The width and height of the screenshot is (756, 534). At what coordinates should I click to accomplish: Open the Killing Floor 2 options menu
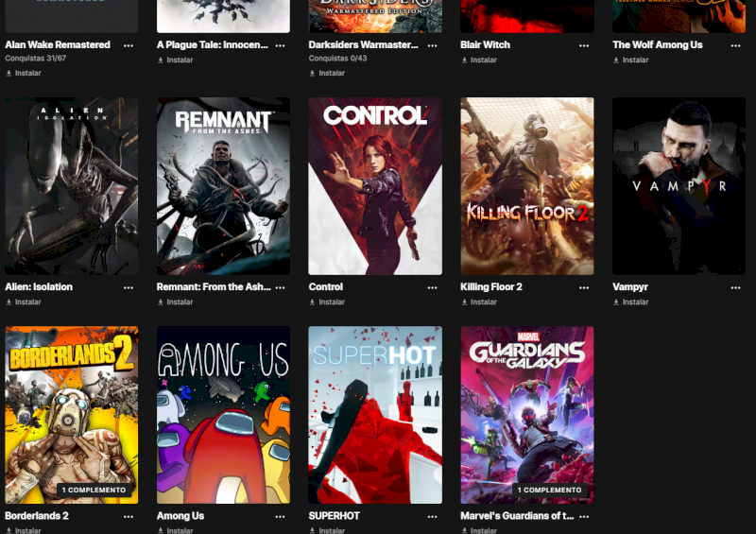coord(584,287)
